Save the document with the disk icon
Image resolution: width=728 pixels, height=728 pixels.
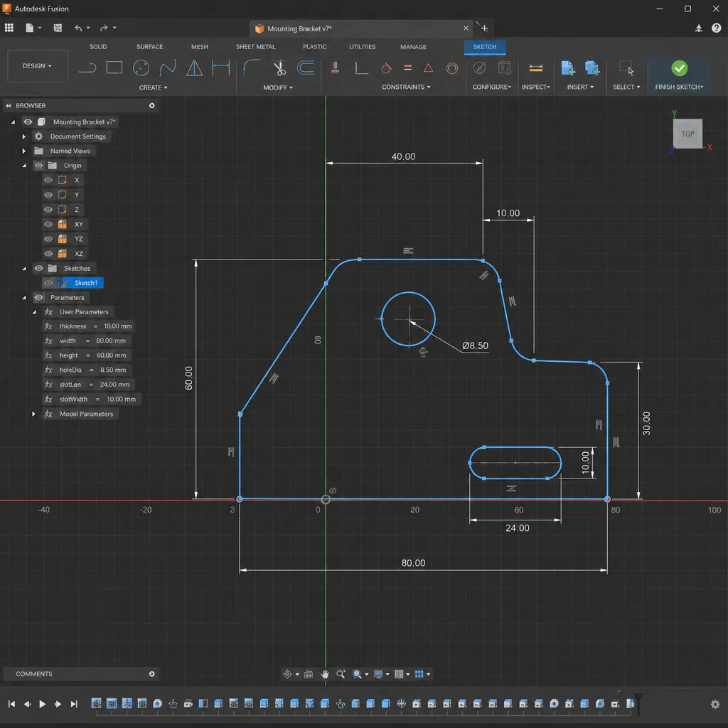58,28
